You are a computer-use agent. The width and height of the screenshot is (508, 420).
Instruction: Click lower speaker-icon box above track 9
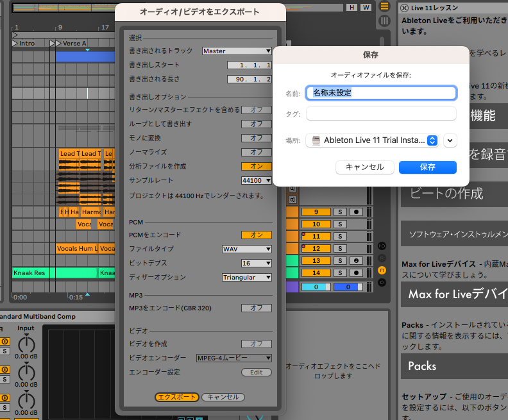pos(292,200)
